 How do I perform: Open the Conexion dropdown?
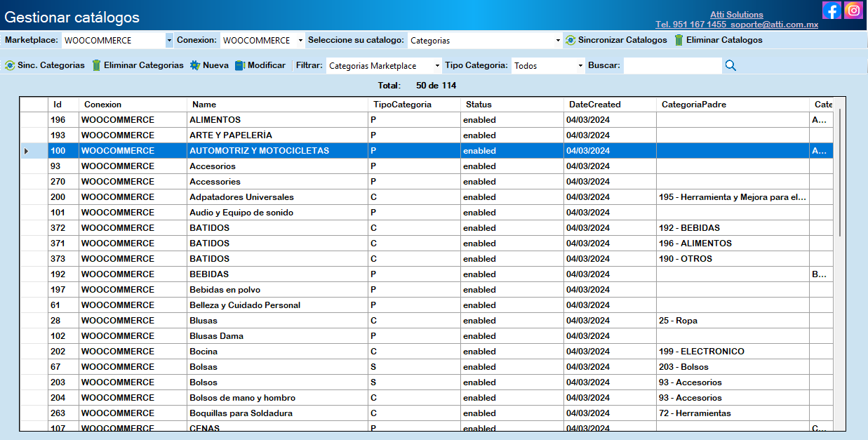pyautogui.click(x=300, y=41)
